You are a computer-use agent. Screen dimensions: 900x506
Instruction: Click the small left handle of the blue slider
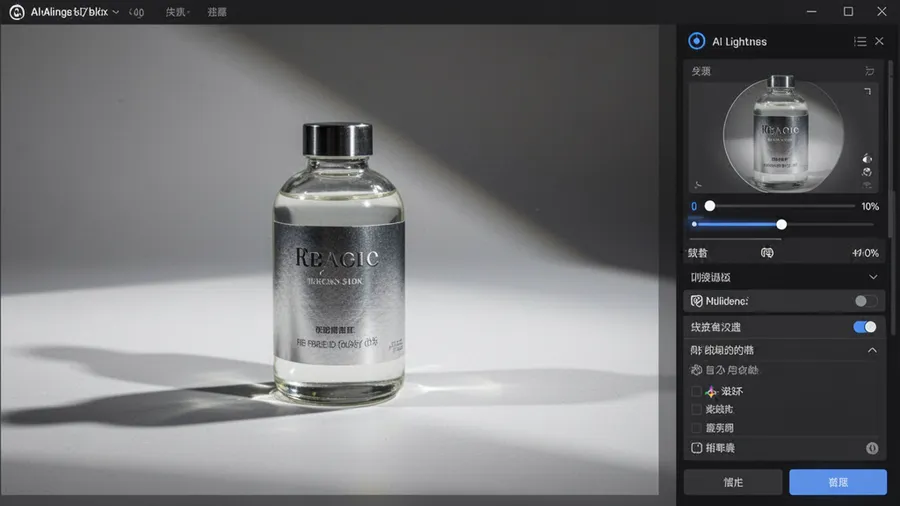695,224
